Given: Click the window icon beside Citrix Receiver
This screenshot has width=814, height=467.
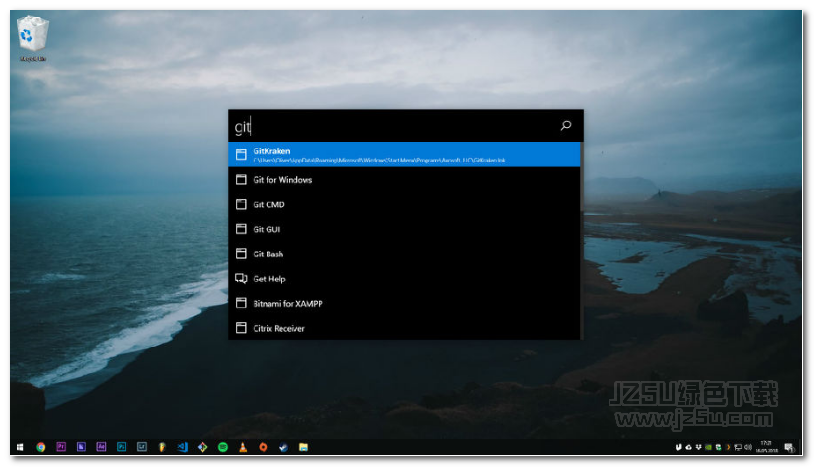Looking at the screenshot, I should point(241,328).
